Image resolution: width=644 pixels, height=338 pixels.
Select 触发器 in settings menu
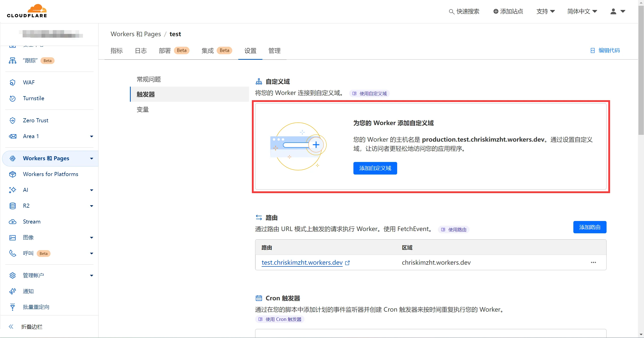point(190,94)
